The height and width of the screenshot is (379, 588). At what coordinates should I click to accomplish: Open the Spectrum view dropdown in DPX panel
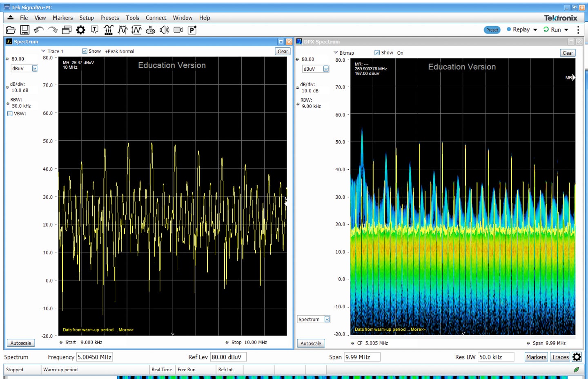[x=327, y=319]
